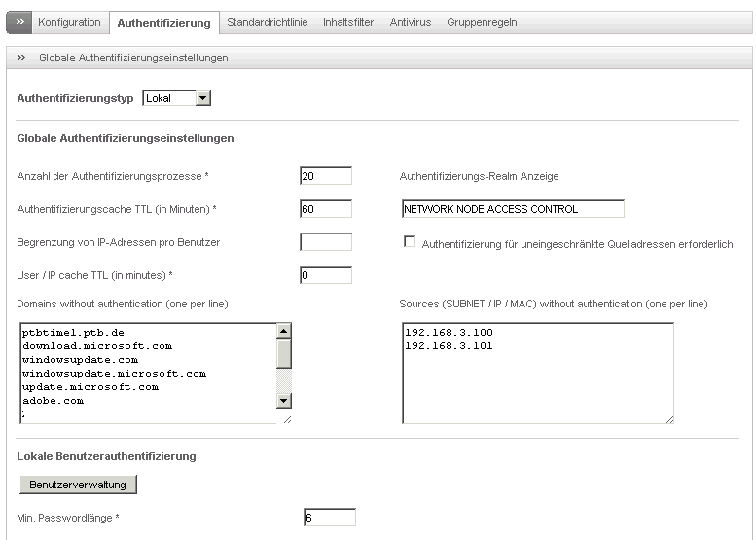The image size is (756, 540).
Task: Click the domains list scrollbar thumb
Action: 283,353
